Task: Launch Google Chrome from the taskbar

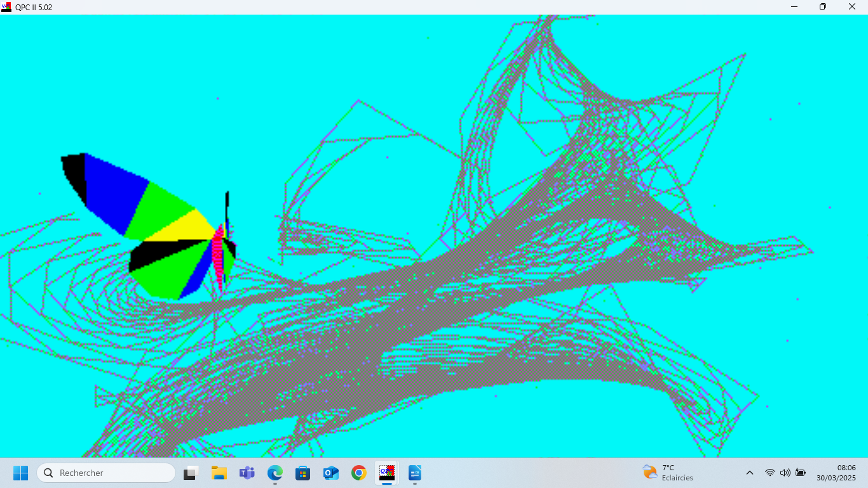Action: (359, 473)
